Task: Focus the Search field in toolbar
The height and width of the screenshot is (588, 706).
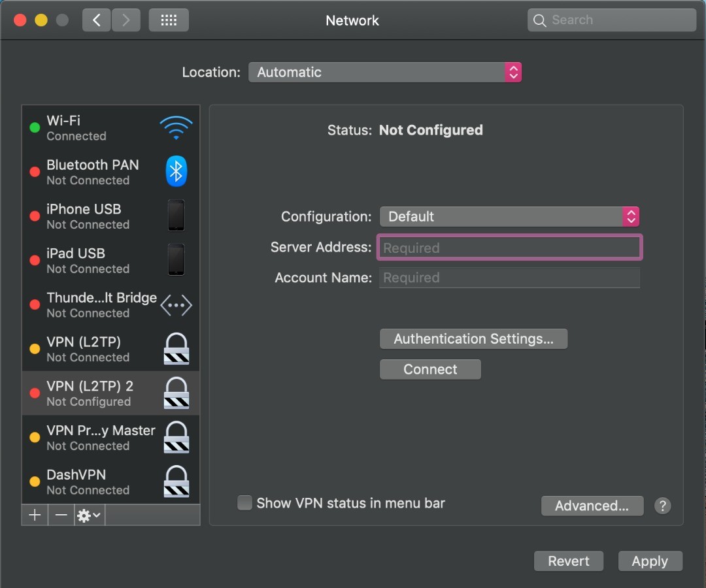Action: 618,20
